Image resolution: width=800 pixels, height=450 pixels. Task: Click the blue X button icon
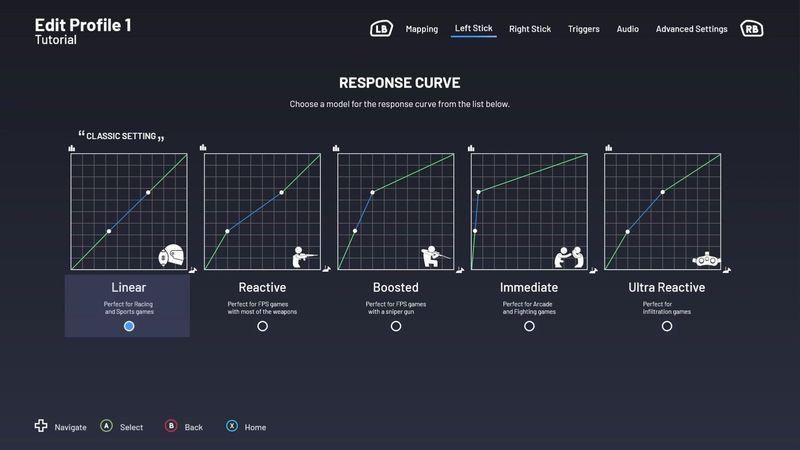[x=232, y=426]
